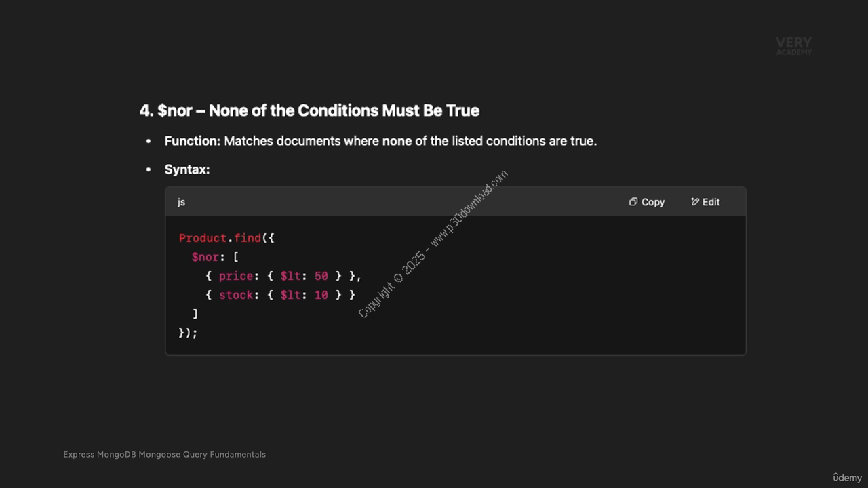Select the Edit button label
Image resolution: width=868 pixels, height=488 pixels.
click(x=711, y=202)
